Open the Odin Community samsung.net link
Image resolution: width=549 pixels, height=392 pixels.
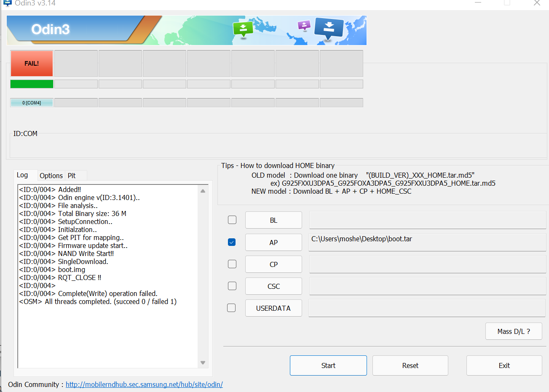point(144,384)
